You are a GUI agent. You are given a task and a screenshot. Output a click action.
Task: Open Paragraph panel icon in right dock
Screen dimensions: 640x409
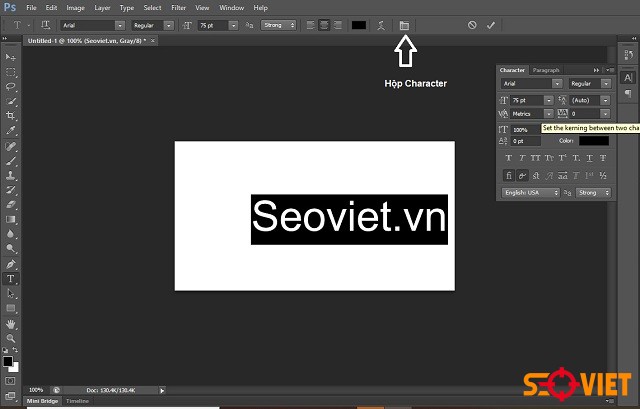[629, 93]
